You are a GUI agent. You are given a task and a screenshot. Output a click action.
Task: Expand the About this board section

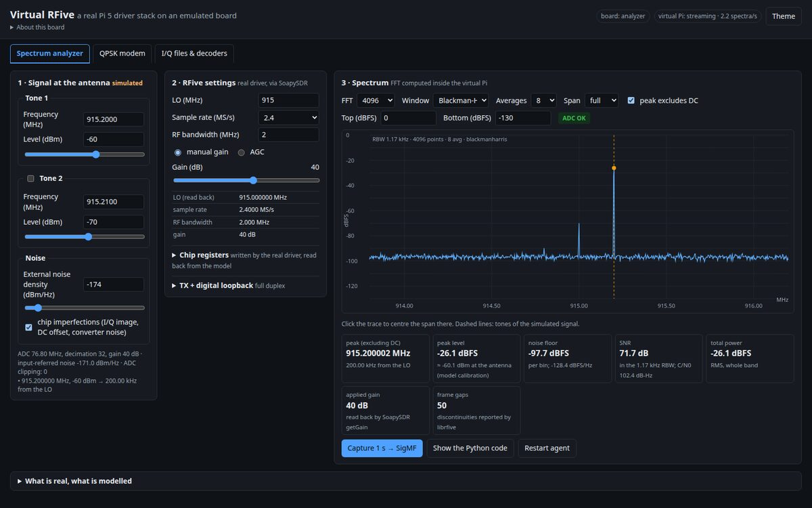point(37,27)
